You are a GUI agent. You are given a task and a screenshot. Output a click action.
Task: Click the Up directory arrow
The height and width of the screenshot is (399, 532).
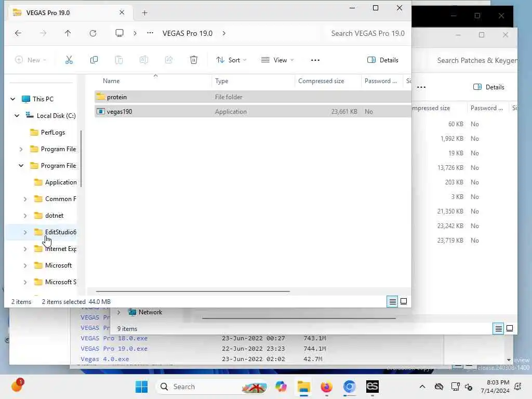[x=68, y=33]
